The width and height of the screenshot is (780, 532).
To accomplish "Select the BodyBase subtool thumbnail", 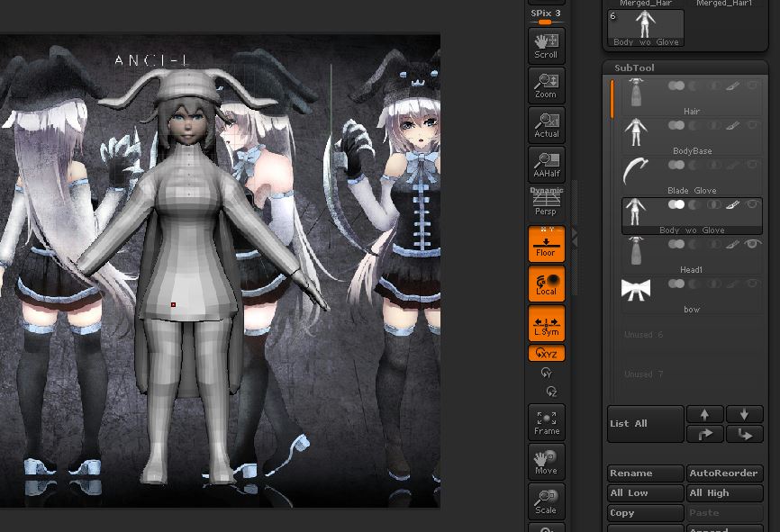I will coord(636,132).
